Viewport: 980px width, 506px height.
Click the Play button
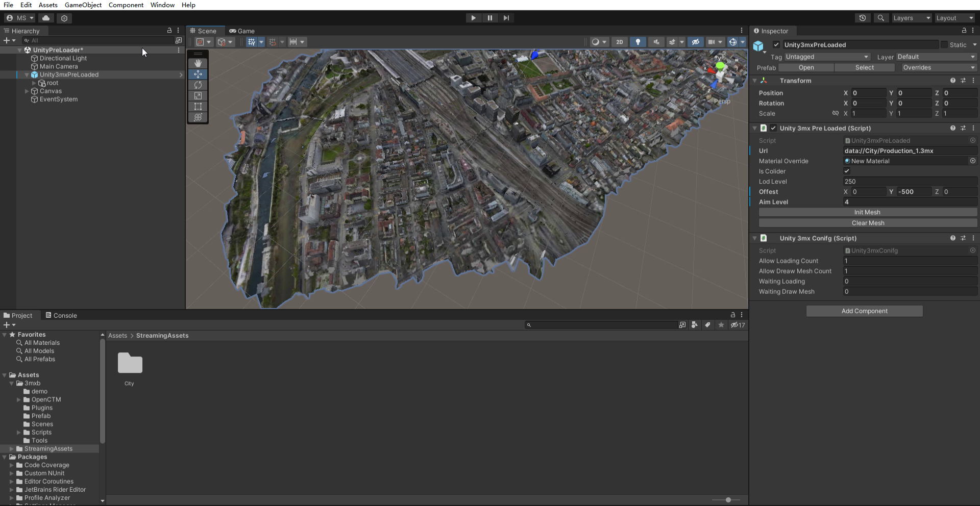473,18
